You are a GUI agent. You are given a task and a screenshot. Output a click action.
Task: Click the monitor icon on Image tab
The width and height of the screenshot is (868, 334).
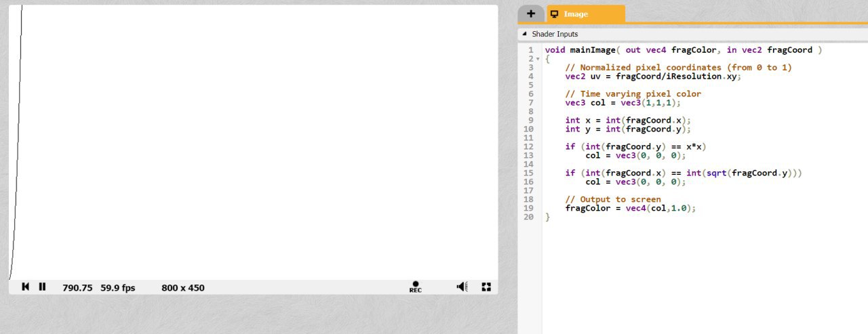click(x=555, y=14)
